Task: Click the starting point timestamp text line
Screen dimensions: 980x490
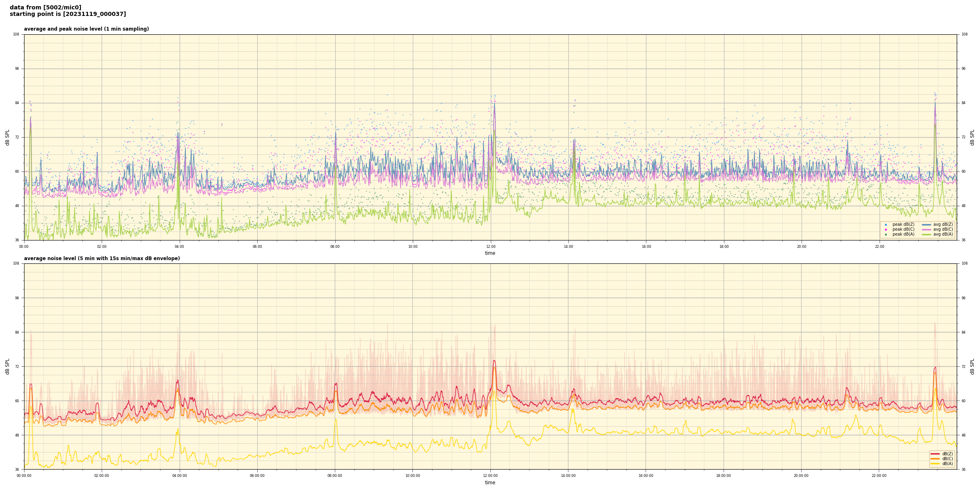Action: [68, 14]
